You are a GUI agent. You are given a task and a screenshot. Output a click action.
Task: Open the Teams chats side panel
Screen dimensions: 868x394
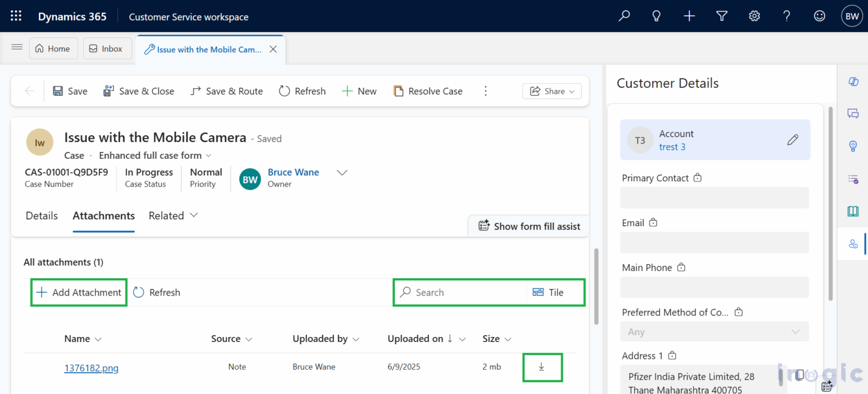click(853, 113)
